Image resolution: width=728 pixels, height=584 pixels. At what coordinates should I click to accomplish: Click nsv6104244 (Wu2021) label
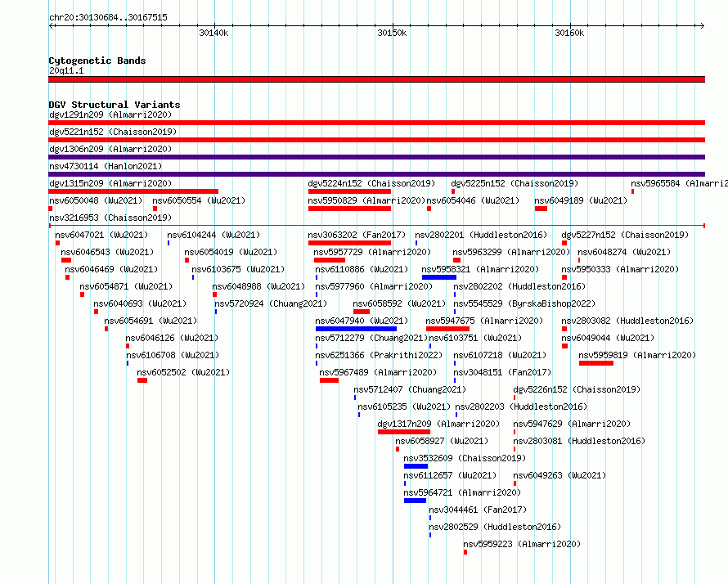(213, 235)
